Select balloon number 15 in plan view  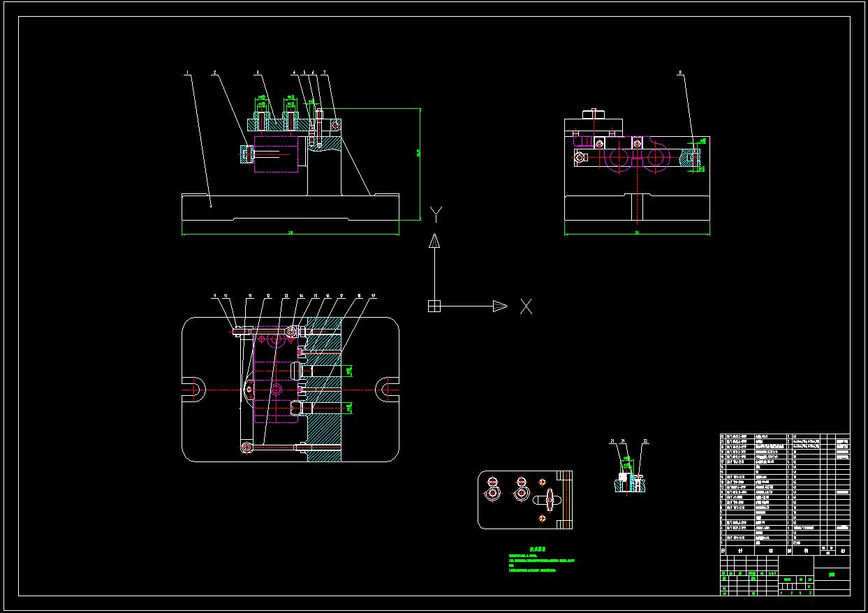315,296
